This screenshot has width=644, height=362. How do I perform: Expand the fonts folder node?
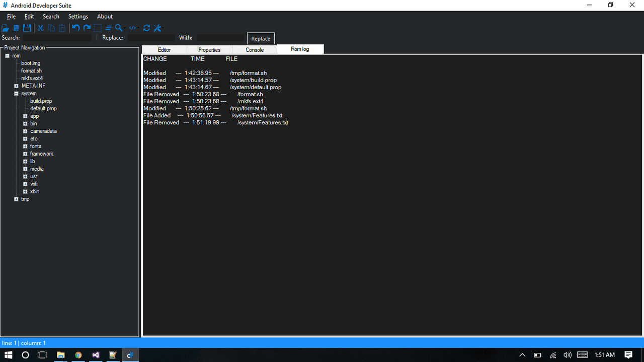[25, 147]
